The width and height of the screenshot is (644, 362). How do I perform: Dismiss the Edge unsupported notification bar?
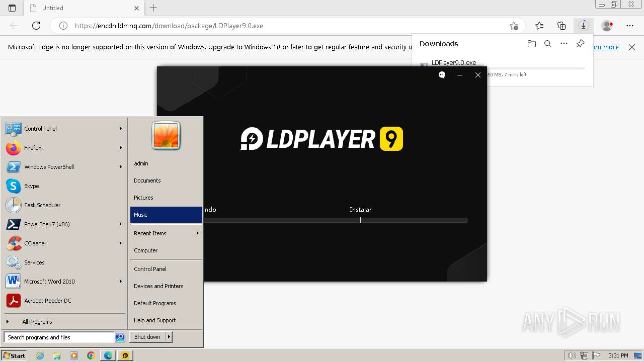[632, 47]
